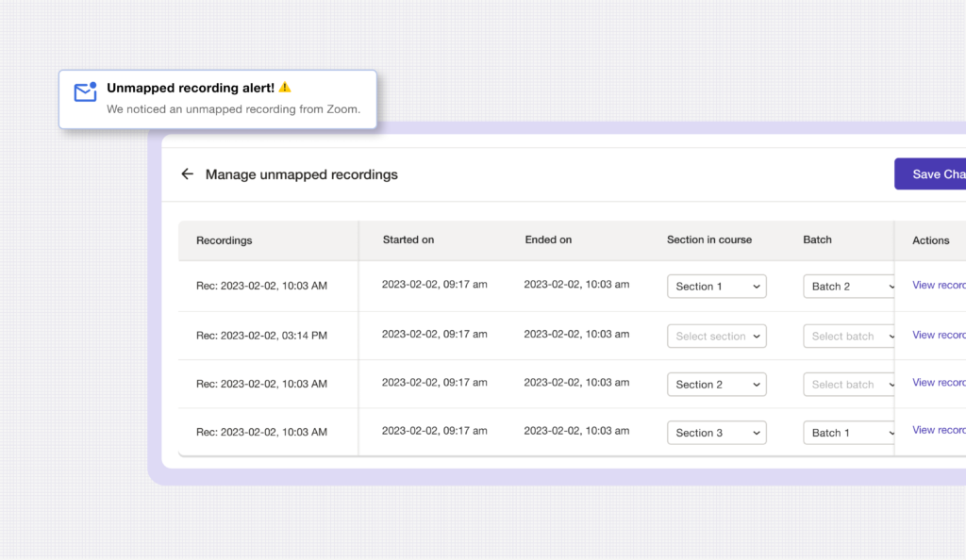Click the mail envelope icon in the alert
The height and width of the screenshot is (560, 966).
(x=85, y=91)
